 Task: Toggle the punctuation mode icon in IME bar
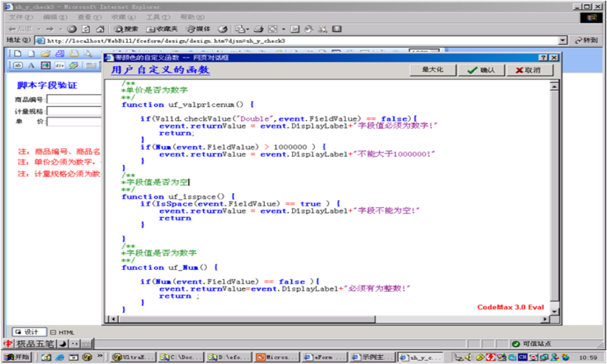coord(75,343)
